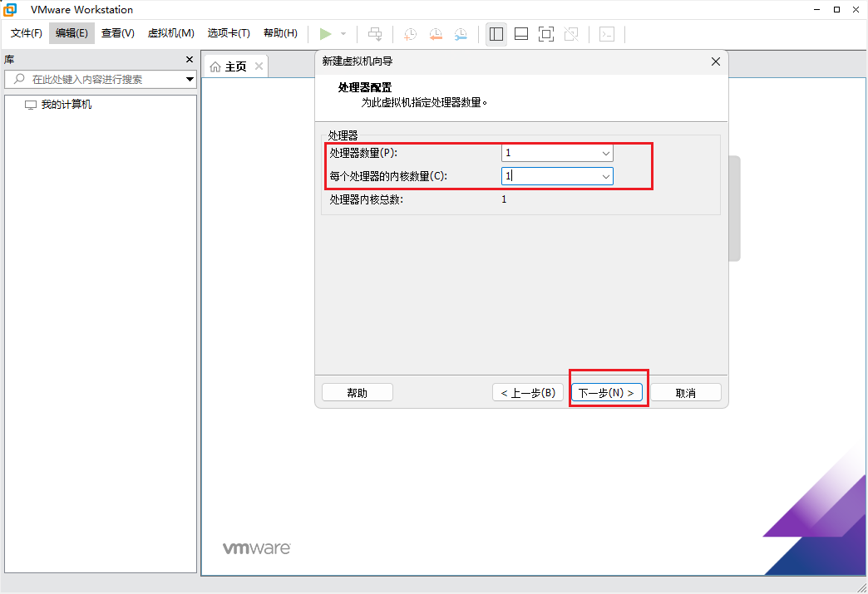
Task: Open the 选项卡(T) menu
Action: pos(229,33)
